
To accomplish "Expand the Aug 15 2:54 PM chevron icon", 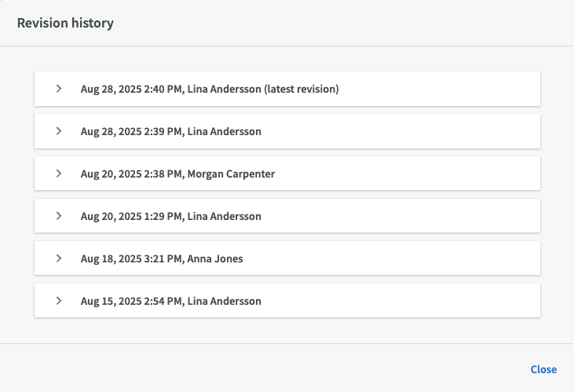I will tap(59, 301).
